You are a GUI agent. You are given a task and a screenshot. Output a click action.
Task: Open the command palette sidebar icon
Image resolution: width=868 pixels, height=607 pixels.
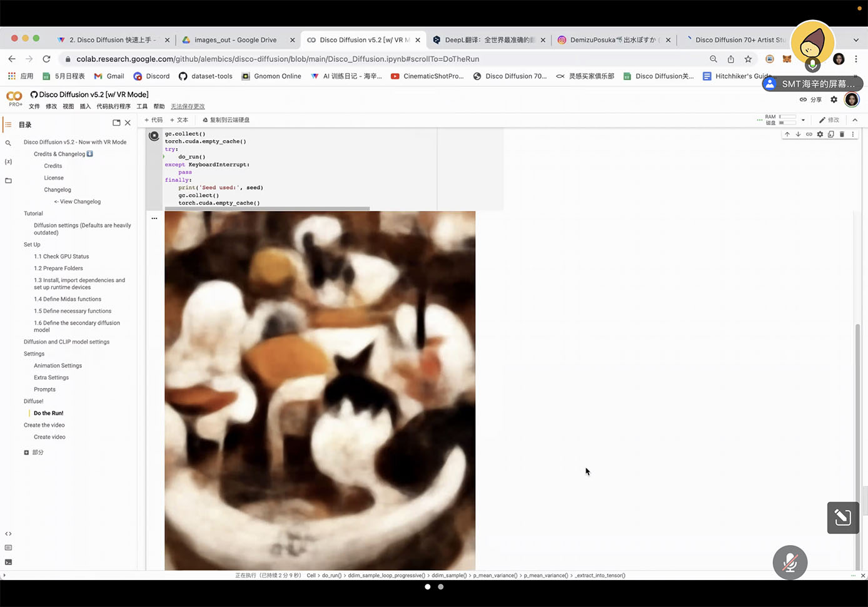(8, 548)
